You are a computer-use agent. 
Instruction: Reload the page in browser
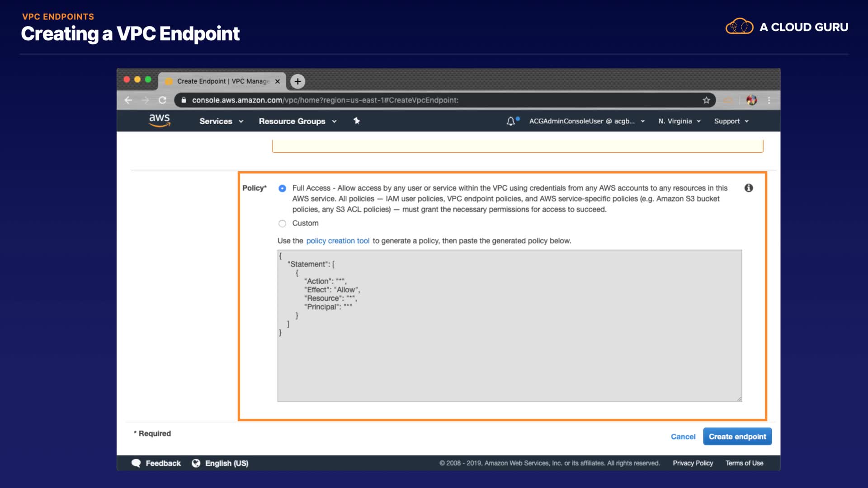pyautogui.click(x=162, y=100)
